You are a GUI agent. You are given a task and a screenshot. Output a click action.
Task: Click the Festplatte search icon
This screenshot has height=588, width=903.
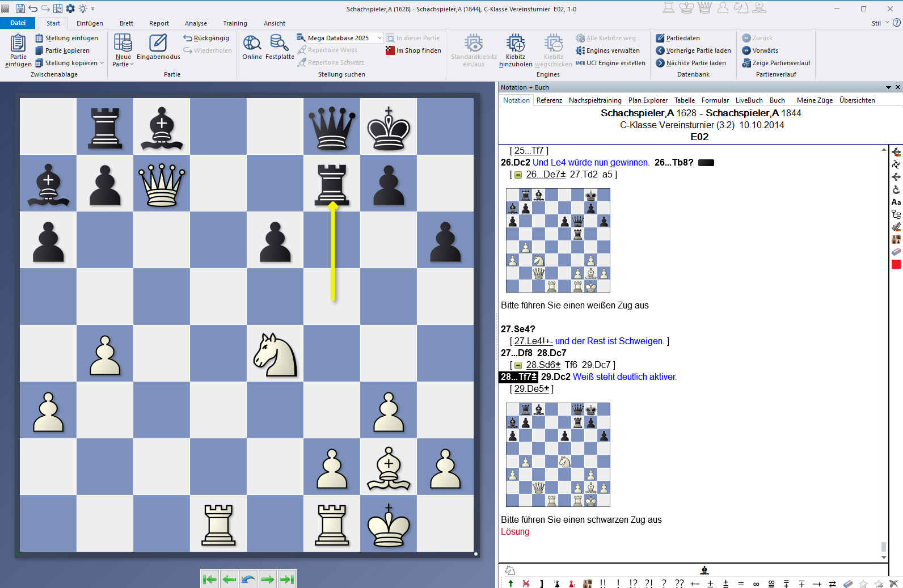click(279, 44)
